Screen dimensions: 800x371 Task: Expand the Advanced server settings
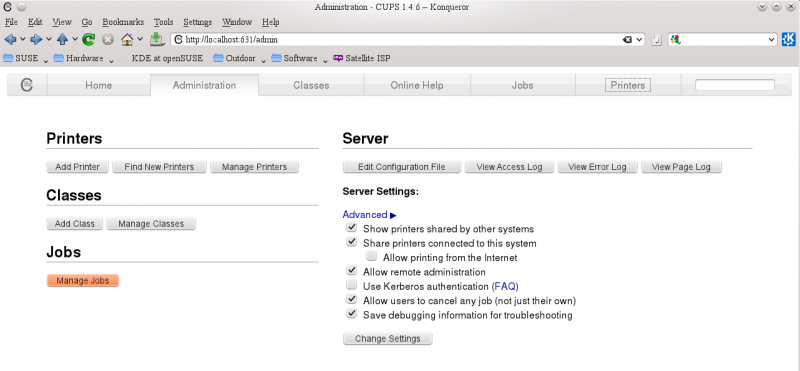click(369, 215)
